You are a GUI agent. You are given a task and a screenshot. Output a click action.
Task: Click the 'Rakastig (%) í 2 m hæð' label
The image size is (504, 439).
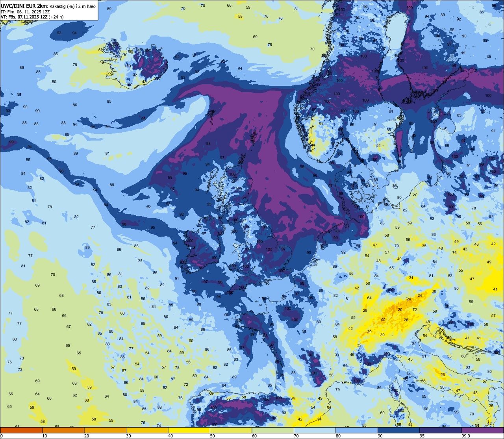[72, 6]
